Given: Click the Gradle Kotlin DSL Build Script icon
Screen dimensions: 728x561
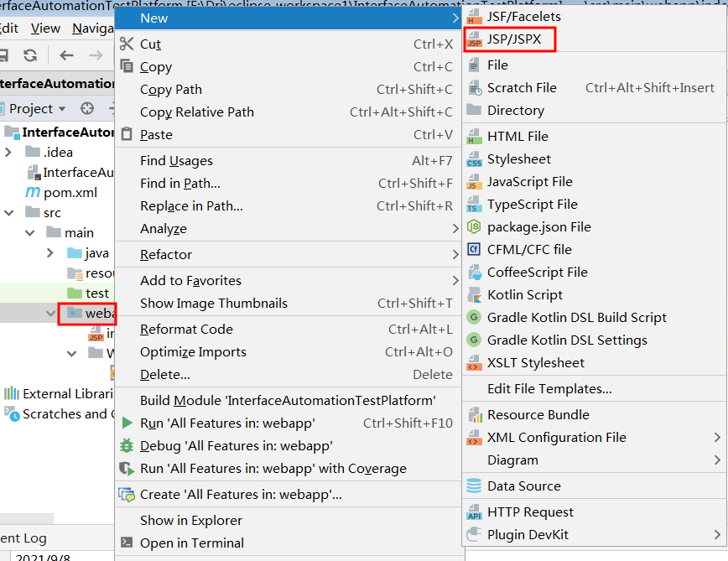Looking at the screenshot, I should pyautogui.click(x=474, y=317).
